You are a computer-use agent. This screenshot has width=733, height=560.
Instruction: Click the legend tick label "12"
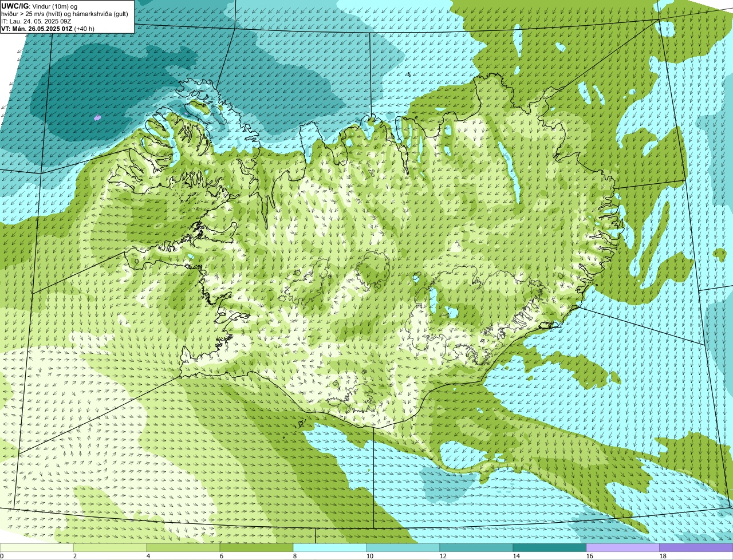click(x=443, y=556)
